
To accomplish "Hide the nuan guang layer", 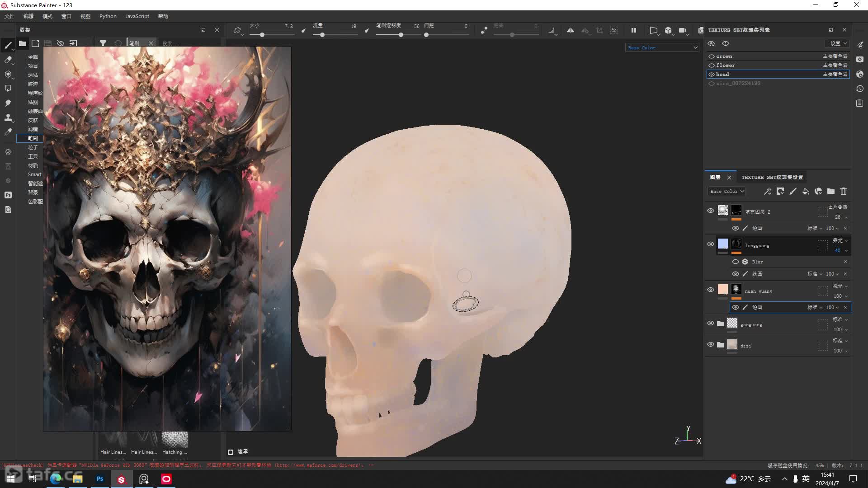I will pyautogui.click(x=711, y=290).
